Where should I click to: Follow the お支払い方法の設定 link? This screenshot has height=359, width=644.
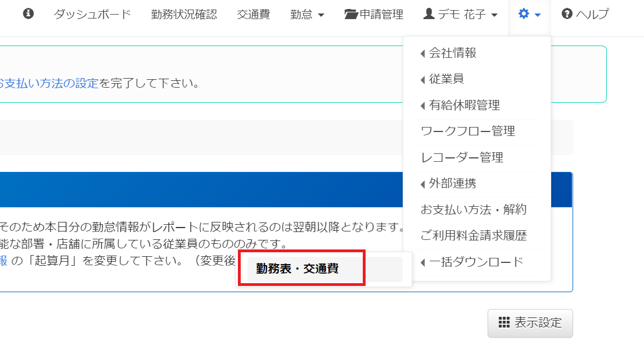point(48,83)
